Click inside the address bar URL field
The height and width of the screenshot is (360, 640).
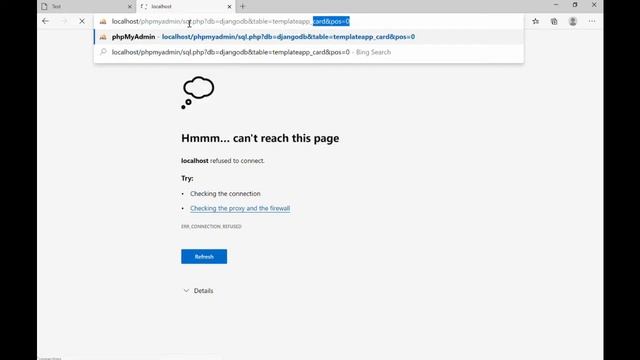point(309,21)
